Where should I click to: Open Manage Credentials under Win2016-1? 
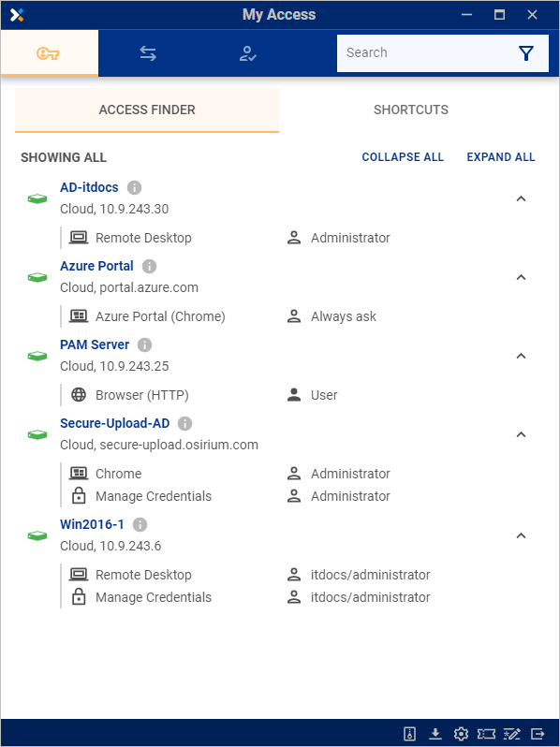click(x=154, y=597)
